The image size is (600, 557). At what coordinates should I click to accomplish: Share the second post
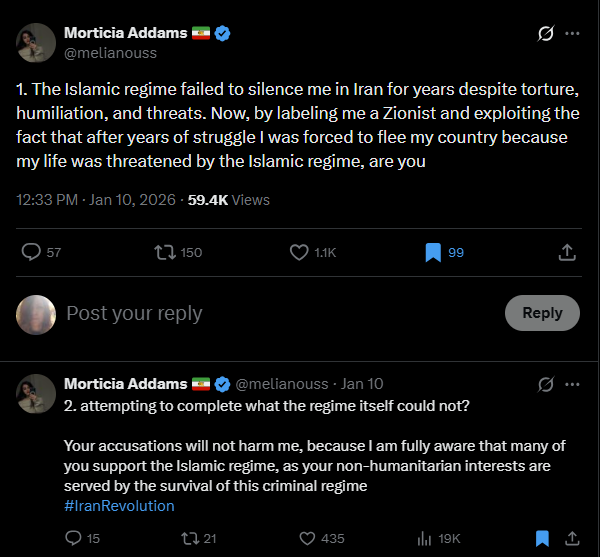(x=571, y=538)
